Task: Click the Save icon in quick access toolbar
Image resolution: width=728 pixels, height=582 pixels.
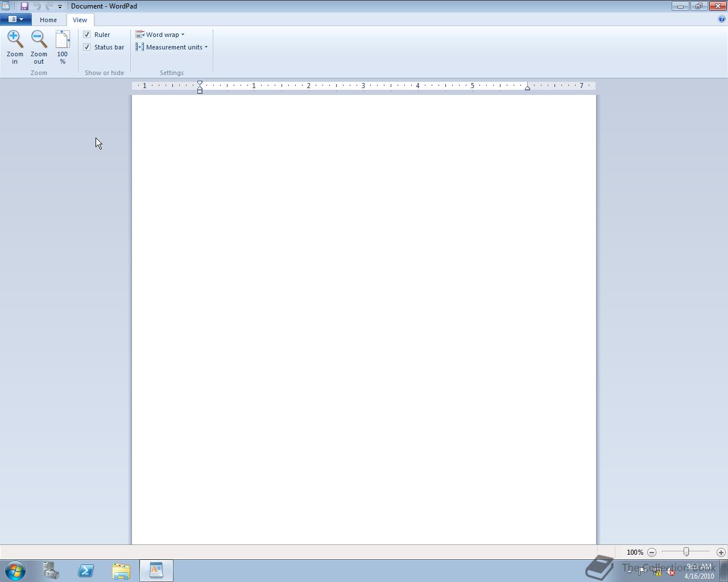Action: (x=24, y=6)
